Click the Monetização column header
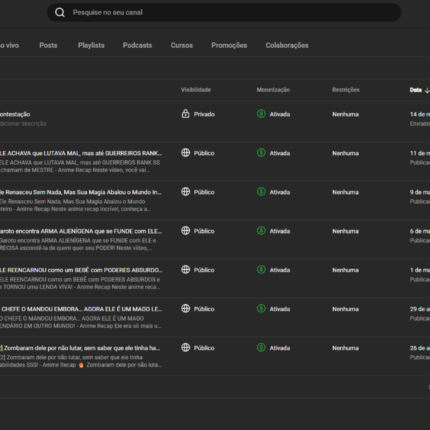The image size is (430, 430). click(x=273, y=90)
